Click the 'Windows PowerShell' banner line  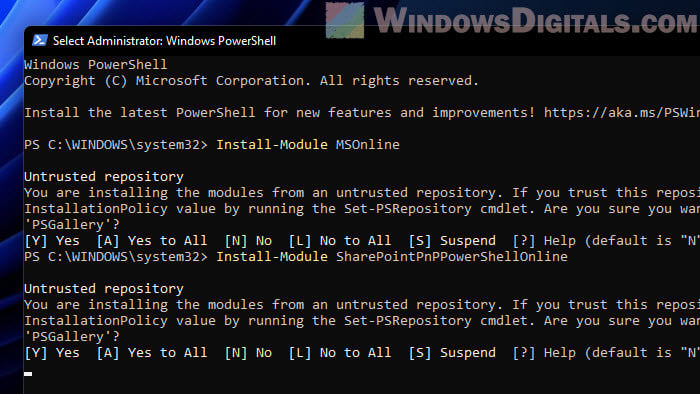pyautogui.click(x=96, y=65)
